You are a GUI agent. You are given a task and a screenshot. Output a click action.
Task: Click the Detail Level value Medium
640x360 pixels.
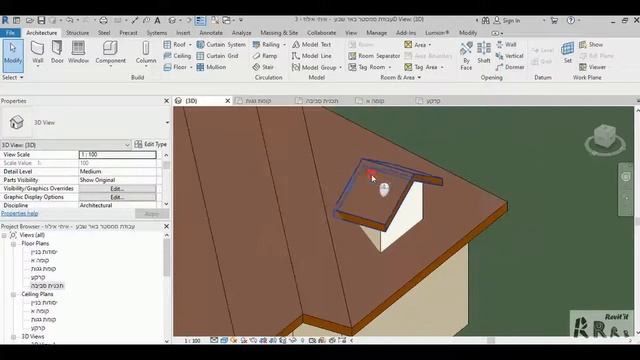click(x=118, y=171)
